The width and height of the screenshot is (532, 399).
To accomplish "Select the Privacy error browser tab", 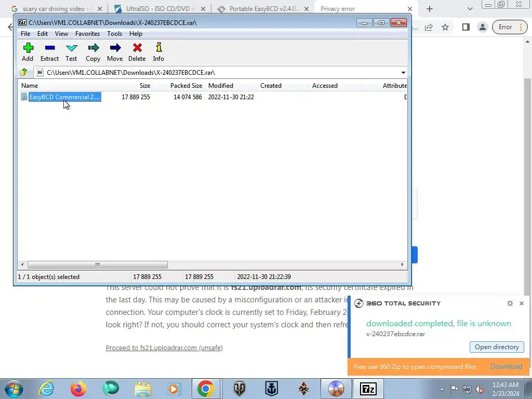I will (362, 9).
